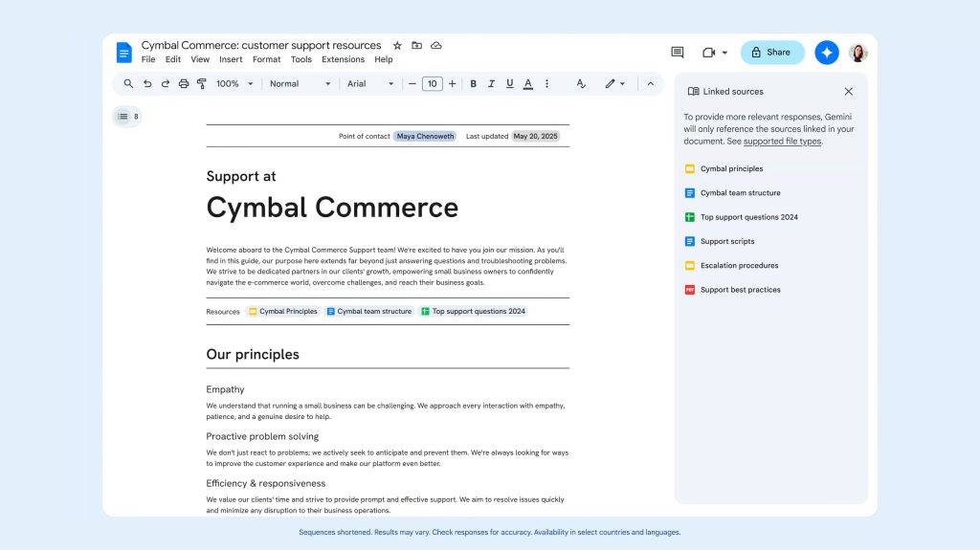Click the Share button
The height and width of the screenshot is (550, 980).
tap(772, 53)
